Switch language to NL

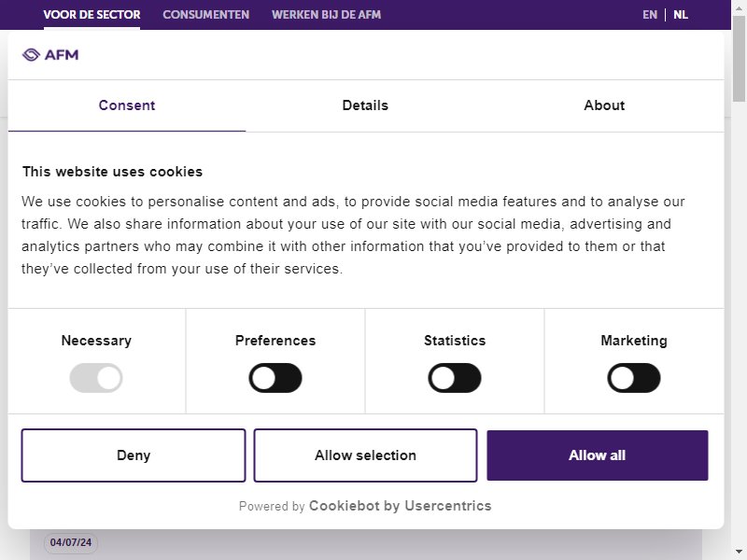pos(681,15)
